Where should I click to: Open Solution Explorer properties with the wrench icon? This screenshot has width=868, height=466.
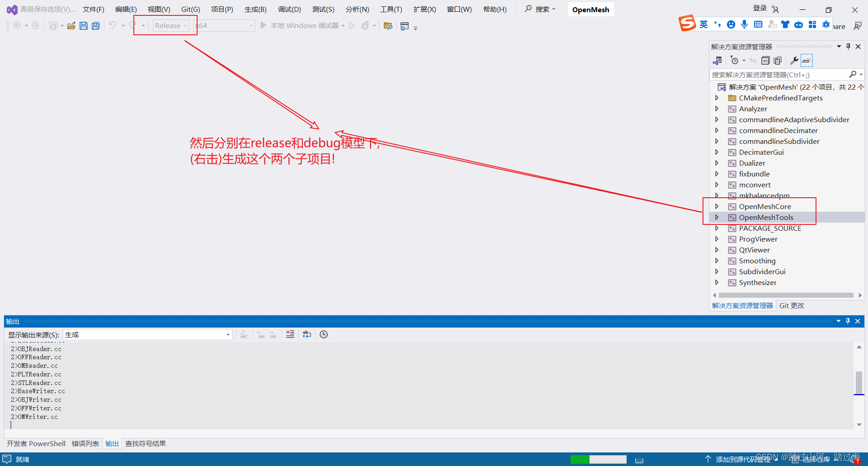(x=795, y=60)
